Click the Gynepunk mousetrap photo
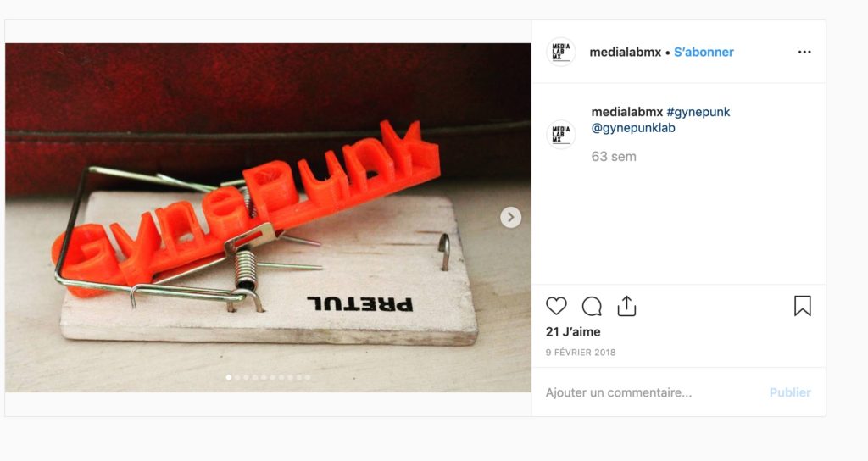Screen dimensions: 868x461 pos(268,218)
